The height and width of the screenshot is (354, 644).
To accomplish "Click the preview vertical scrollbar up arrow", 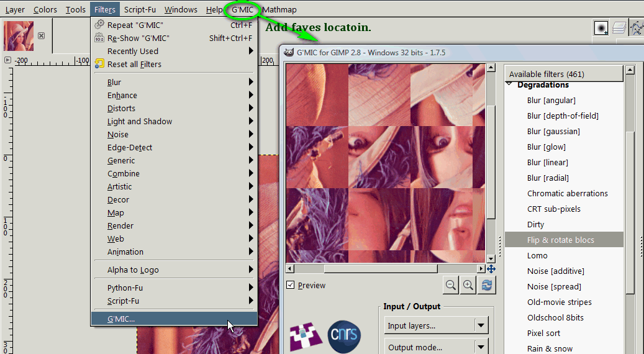I will 491,68.
